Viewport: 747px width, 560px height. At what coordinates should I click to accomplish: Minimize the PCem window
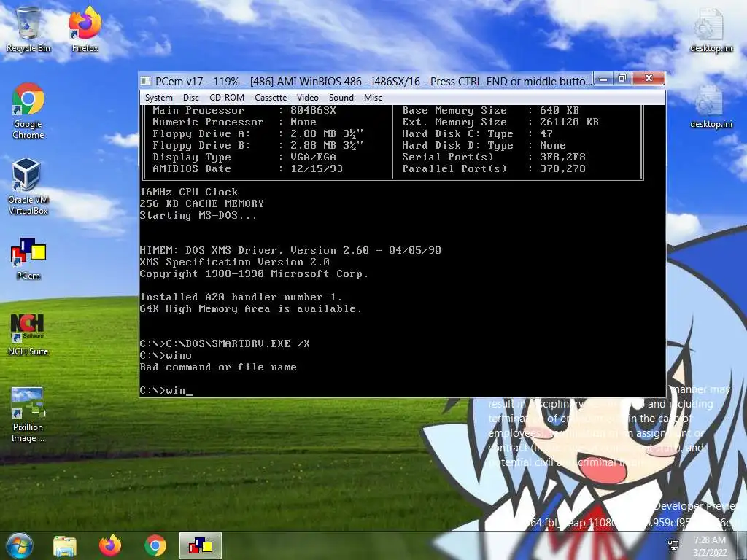pyautogui.click(x=603, y=79)
